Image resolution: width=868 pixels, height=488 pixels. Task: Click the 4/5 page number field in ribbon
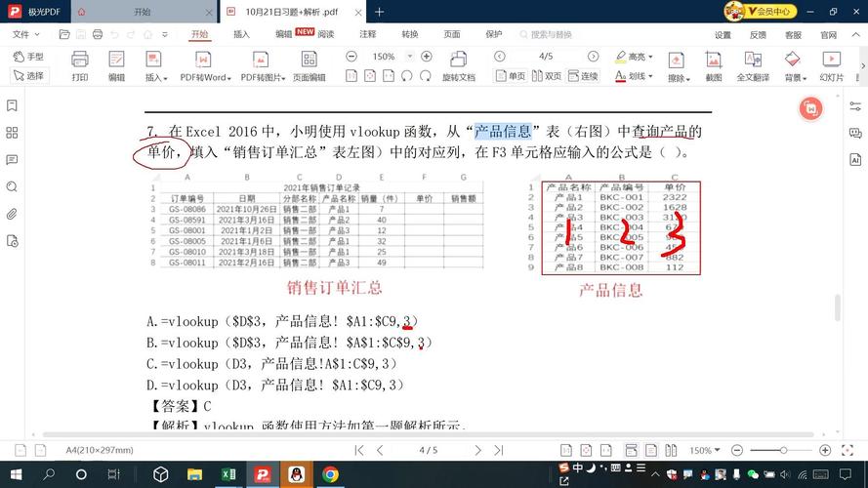[546, 57]
